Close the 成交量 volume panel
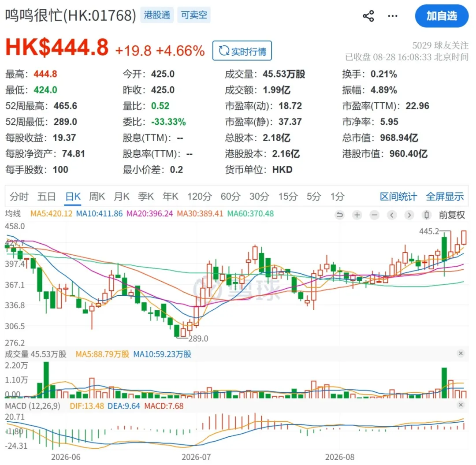Viewport: 476px width, 465px height. coord(461,353)
